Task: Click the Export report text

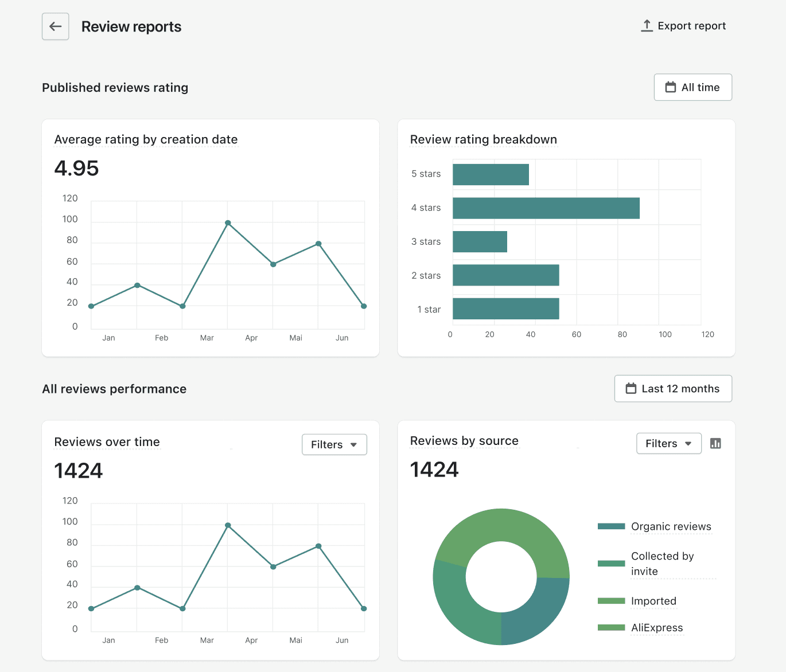Action: click(x=691, y=26)
